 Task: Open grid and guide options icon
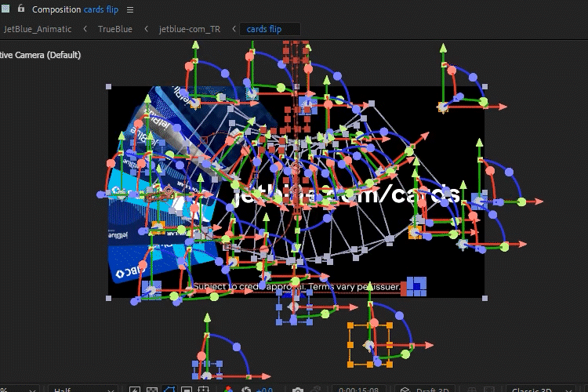204,390
